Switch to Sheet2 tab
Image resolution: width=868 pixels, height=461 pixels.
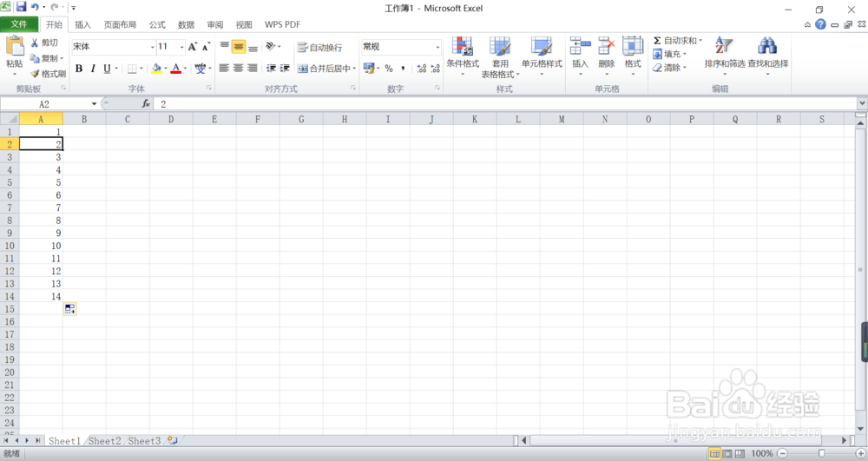[104, 441]
